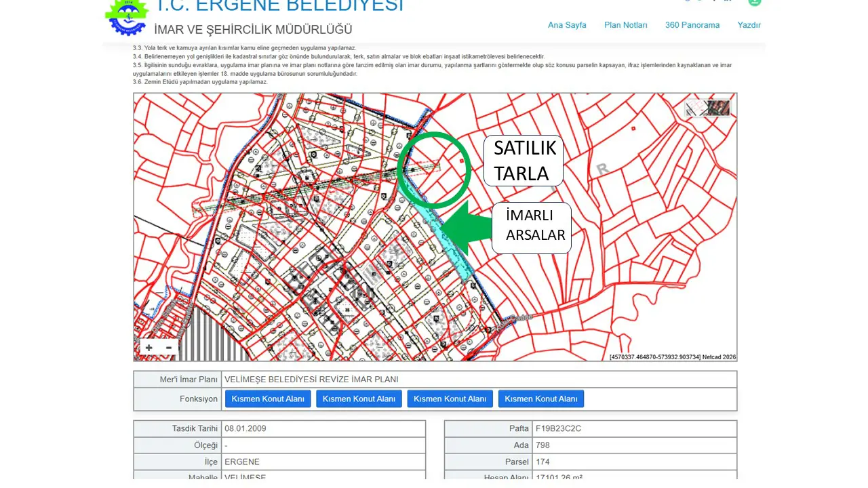Open the Ana Sayfa page

[x=567, y=25]
